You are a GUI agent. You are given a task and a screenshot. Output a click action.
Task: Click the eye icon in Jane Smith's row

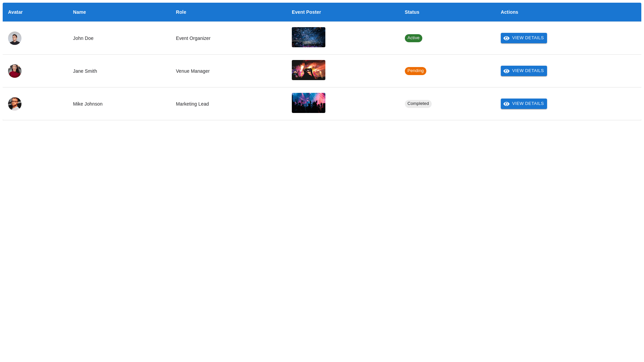point(506,71)
